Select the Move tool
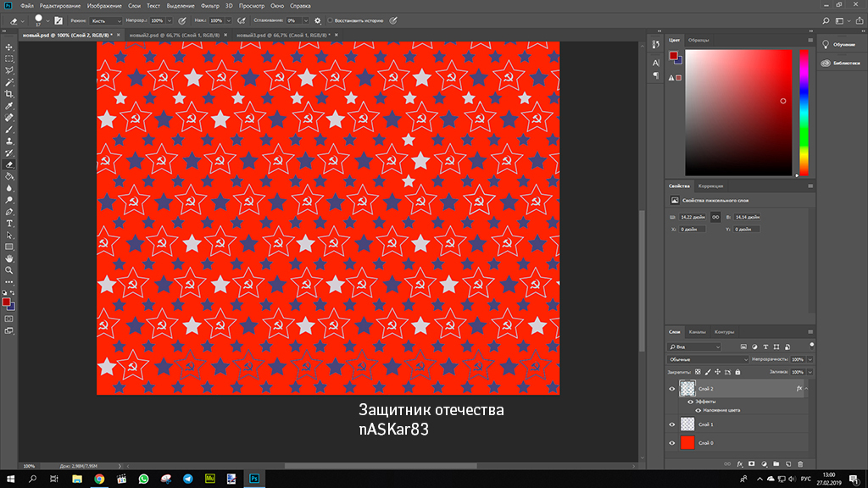 [9, 47]
